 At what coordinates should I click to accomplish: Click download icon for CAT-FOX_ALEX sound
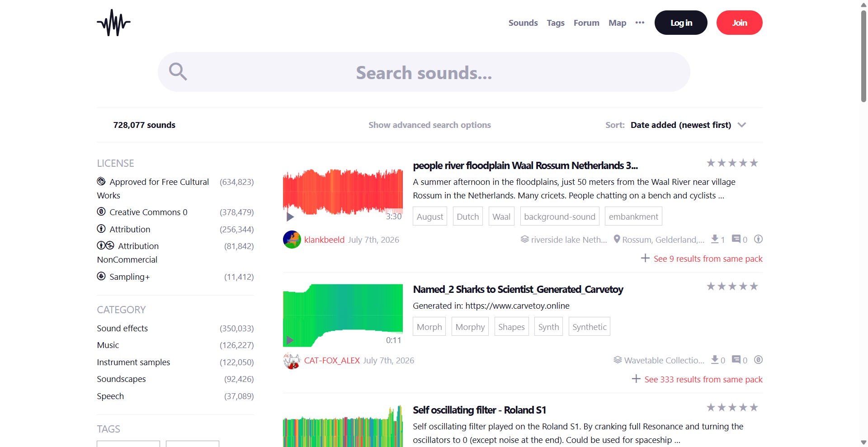tap(715, 360)
